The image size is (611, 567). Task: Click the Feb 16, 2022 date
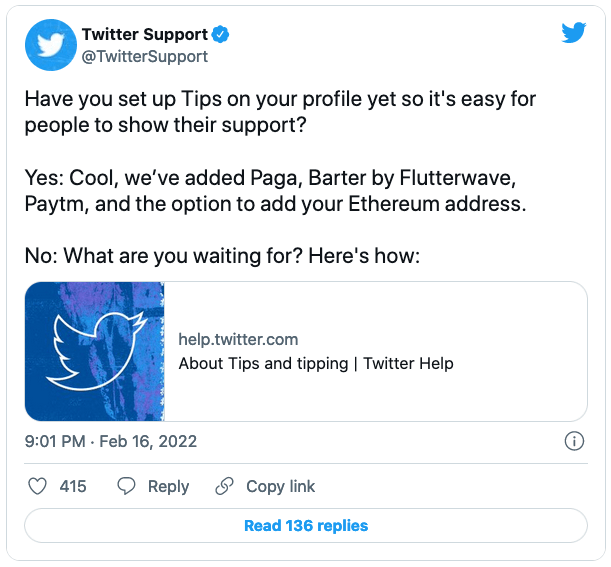coord(148,442)
